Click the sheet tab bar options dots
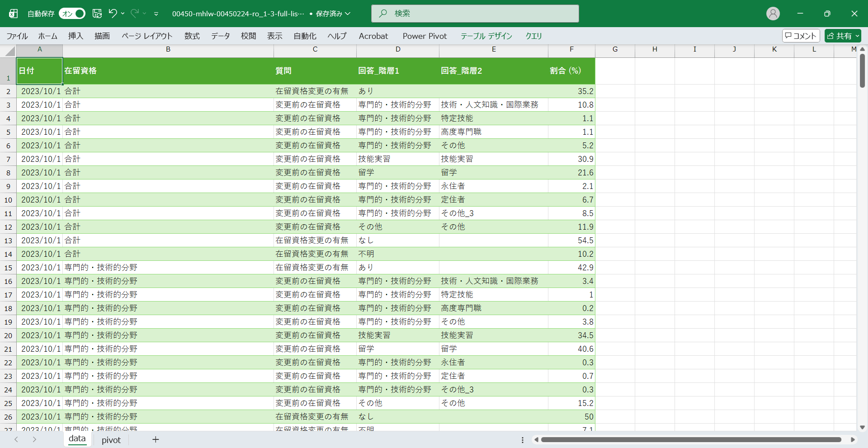This screenshot has height=448, width=868. [x=522, y=440]
